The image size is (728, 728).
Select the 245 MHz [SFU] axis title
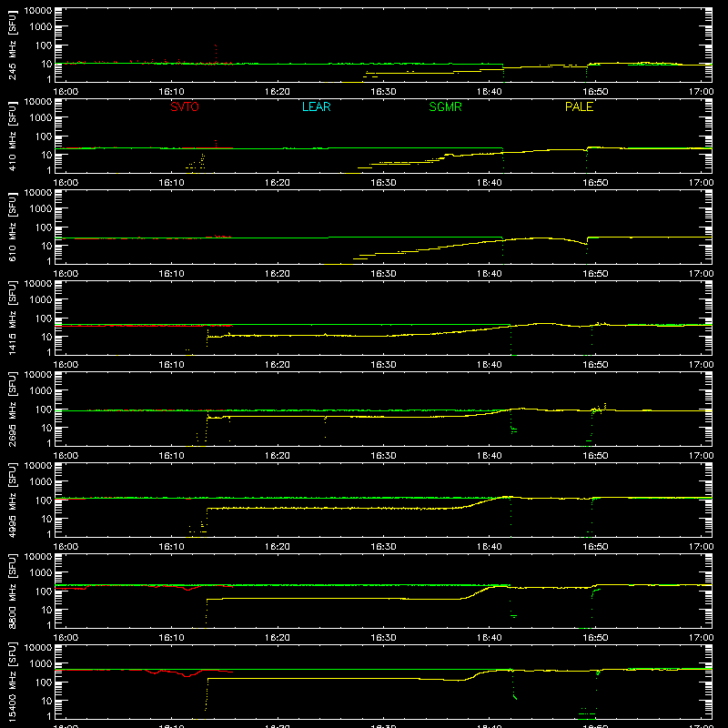pyautogui.click(x=13, y=45)
